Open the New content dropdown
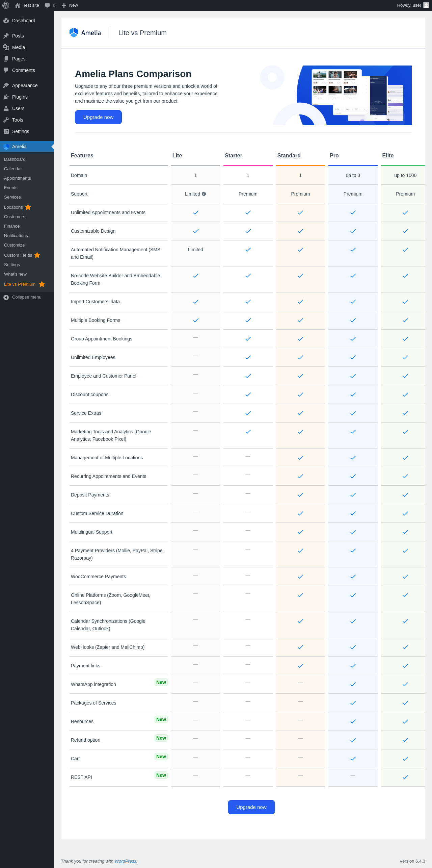This screenshot has width=432, height=868. 70,5
